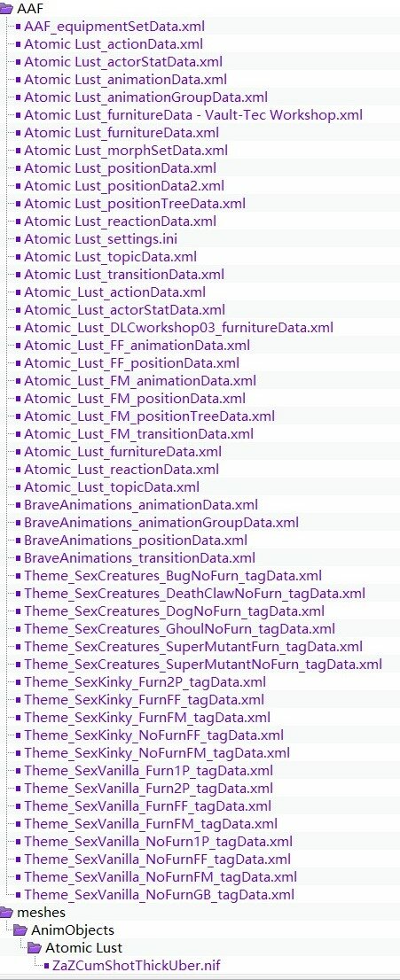This screenshot has height=980, width=400.
Task: Click bullet icon beside Theme_SexVanilla_NoFurnGB_tagData.xml
Action: coord(18,894)
